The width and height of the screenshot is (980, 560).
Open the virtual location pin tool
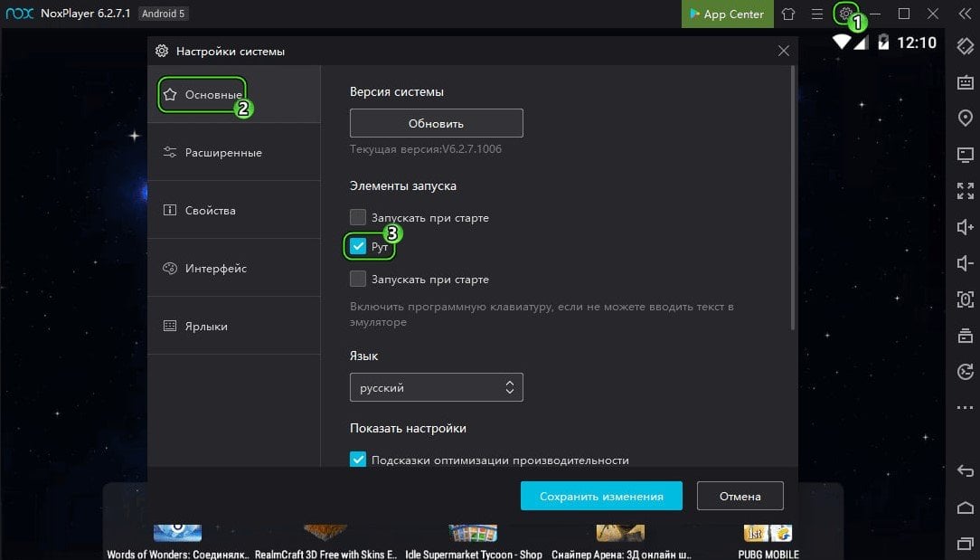point(965,118)
